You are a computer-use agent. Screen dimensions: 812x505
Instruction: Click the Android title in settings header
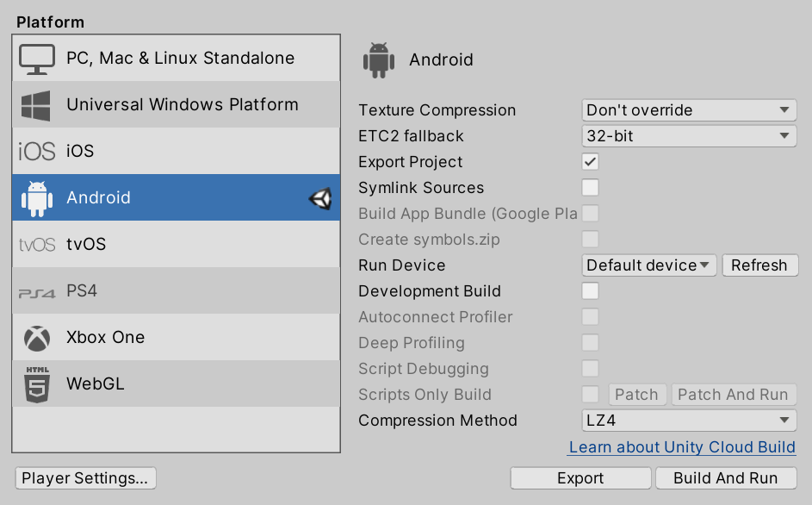coord(441,60)
